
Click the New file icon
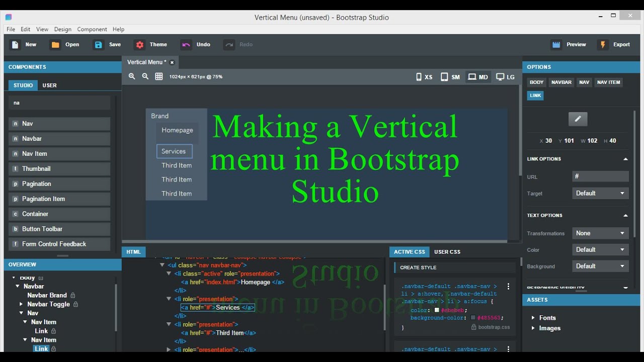tap(16, 45)
